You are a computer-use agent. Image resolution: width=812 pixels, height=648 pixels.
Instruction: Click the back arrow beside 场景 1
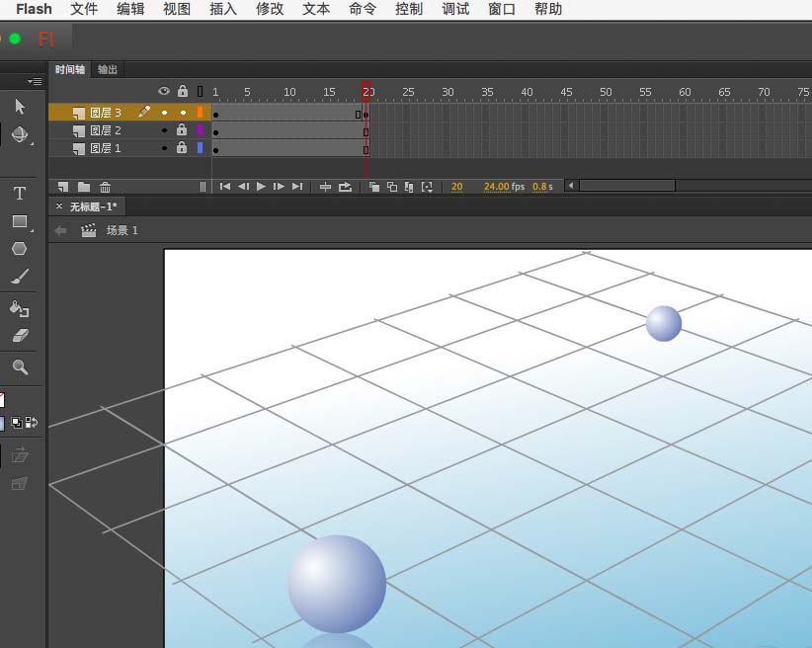pos(60,230)
